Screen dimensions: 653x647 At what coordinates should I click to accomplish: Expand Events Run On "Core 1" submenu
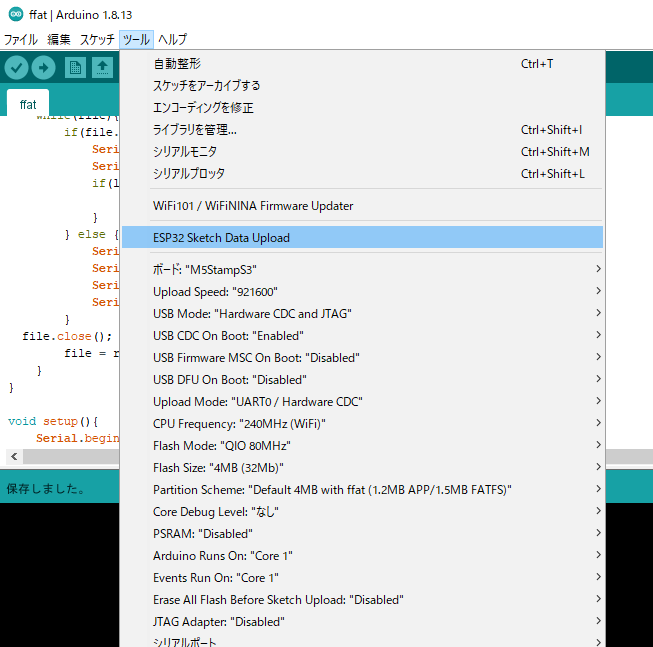coord(362,577)
